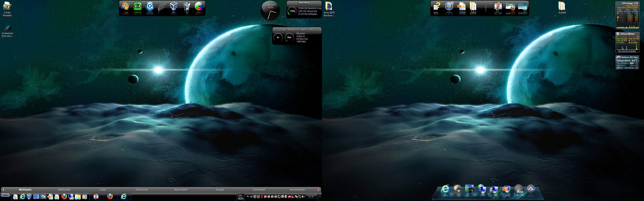Image resolution: width=644 pixels, height=201 pixels.
Task: Click the green dot on tab bar left
Action: click(x=3, y=190)
